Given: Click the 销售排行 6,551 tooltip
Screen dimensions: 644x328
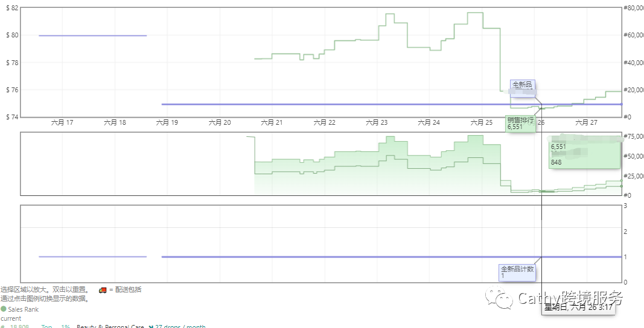Looking at the screenshot, I should (521, 124).
